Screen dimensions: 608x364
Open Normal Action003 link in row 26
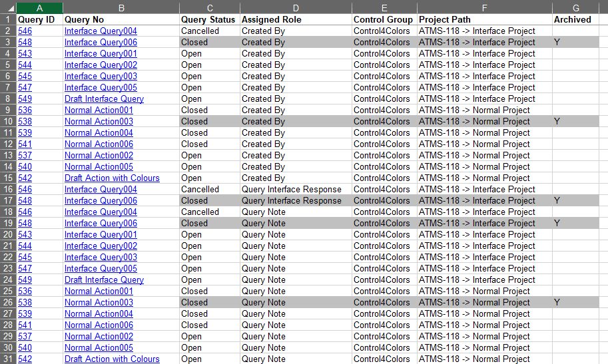click(99, 302)
